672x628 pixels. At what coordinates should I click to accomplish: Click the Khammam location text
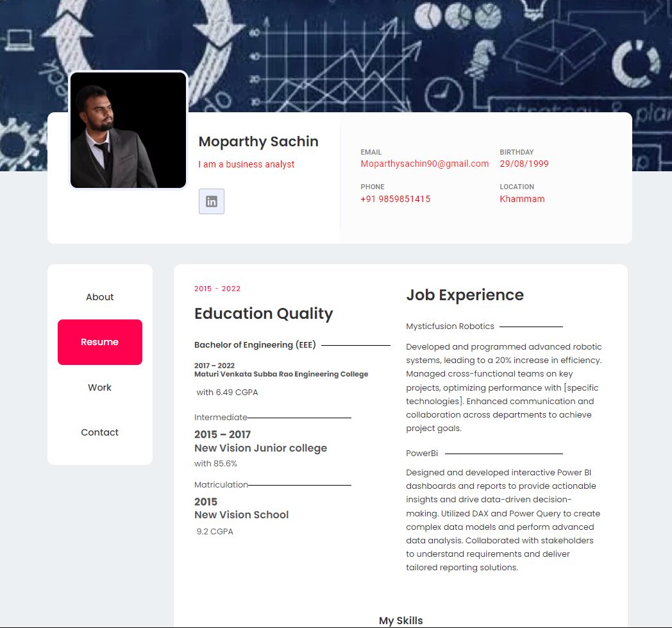(x=522, y=199)
